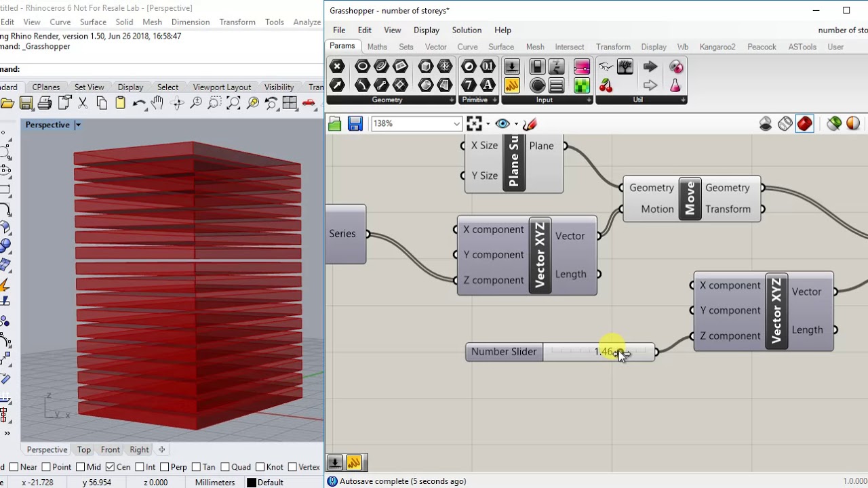This screenshot has width=868, height=488.
Task: Select the Vector parameter arrow icon
Action: click(x=337, y=85)
